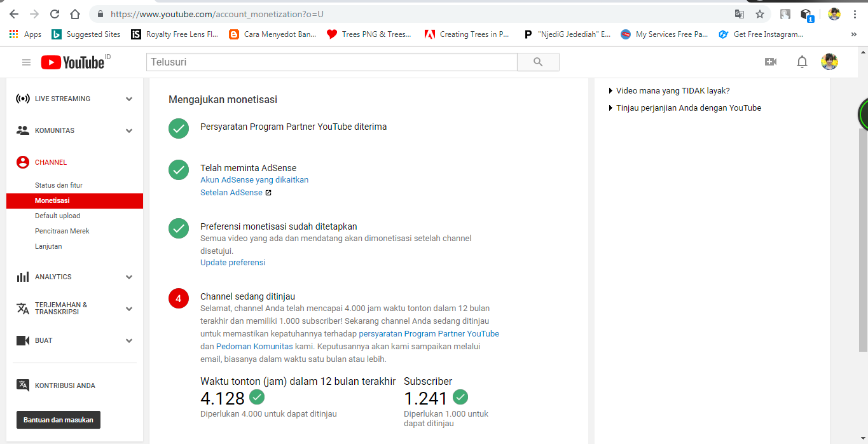Open the Cara Menyedot Ban... bookmark

click(x=272, y=34)
